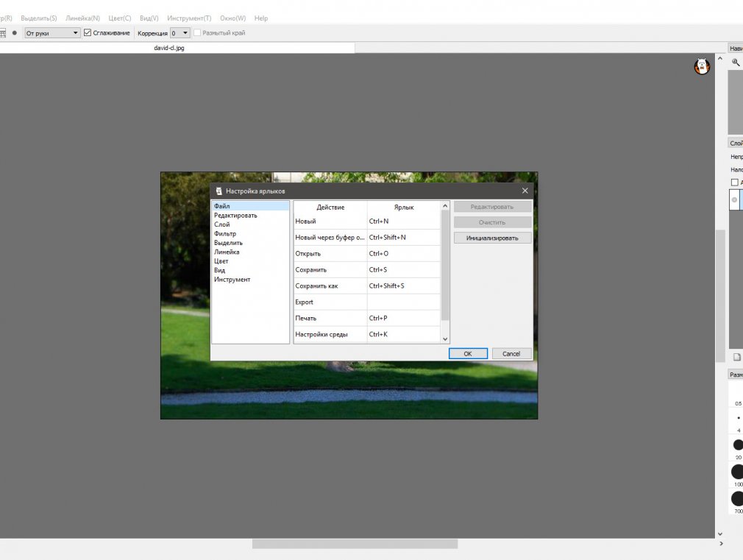Toggle the layer visibility dot in Layers panel
The width and height of the screenshot is (743, 560).
click(734, 199)
